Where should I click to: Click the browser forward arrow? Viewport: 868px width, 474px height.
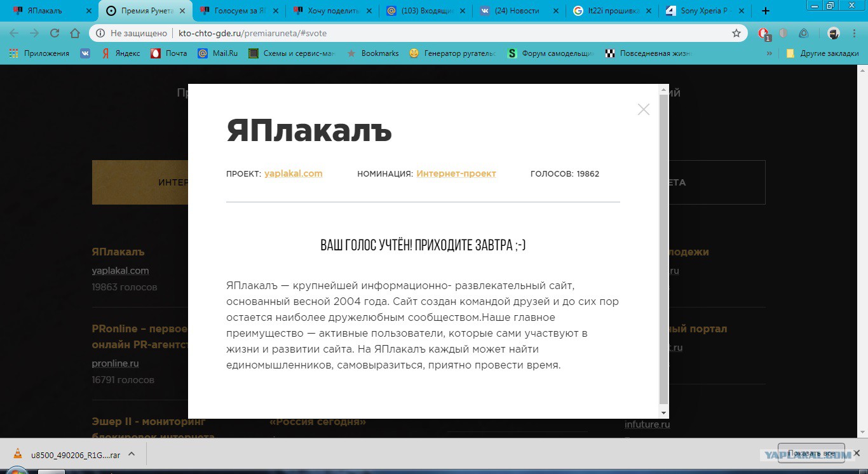click(x=34, y=33)
